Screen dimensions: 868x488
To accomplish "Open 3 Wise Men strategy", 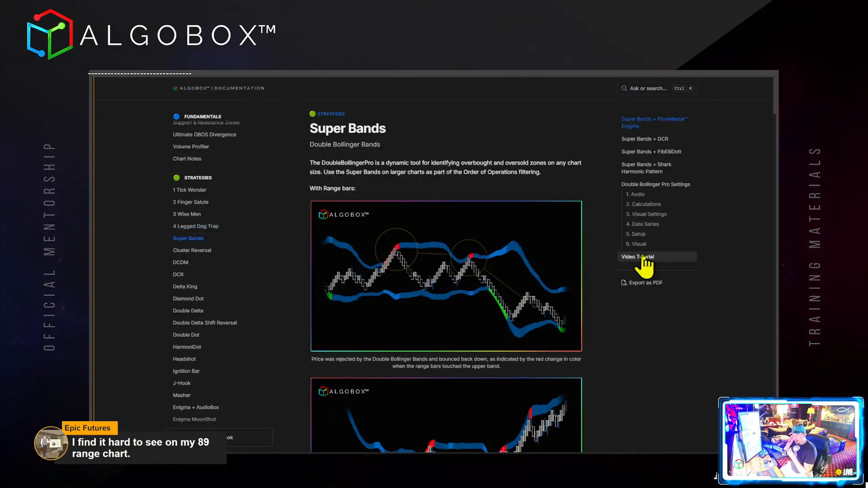I will tap(187, 214).
